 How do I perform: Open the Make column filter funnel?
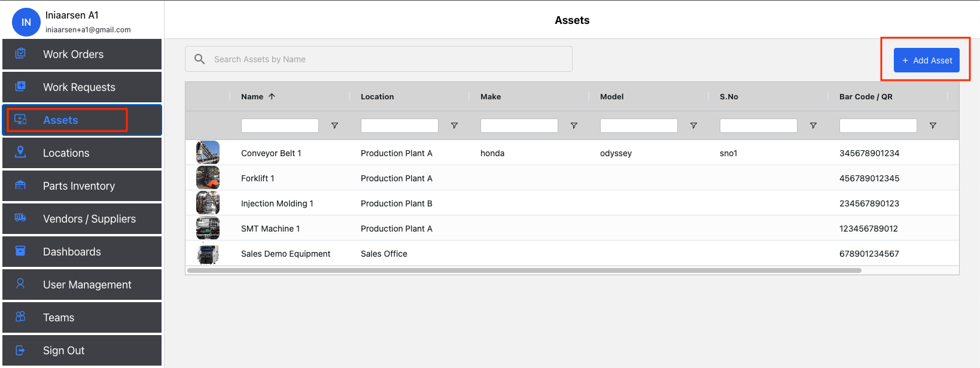(x=574, y=126)
